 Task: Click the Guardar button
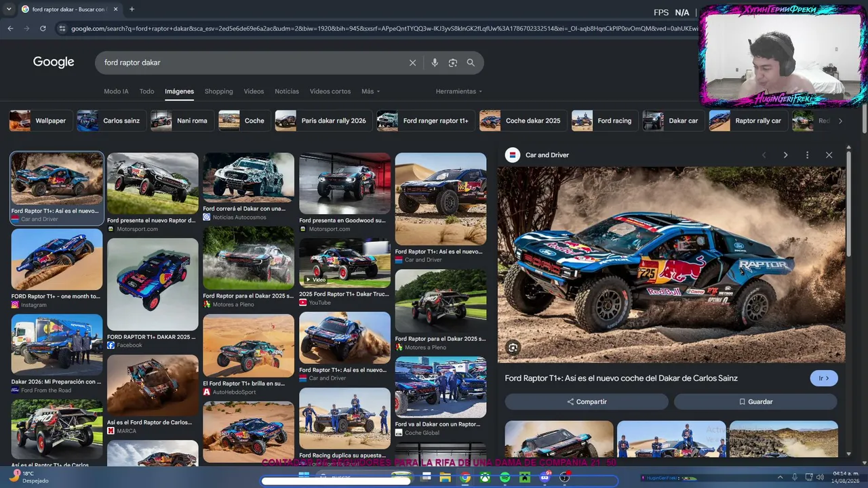(755, 402)
